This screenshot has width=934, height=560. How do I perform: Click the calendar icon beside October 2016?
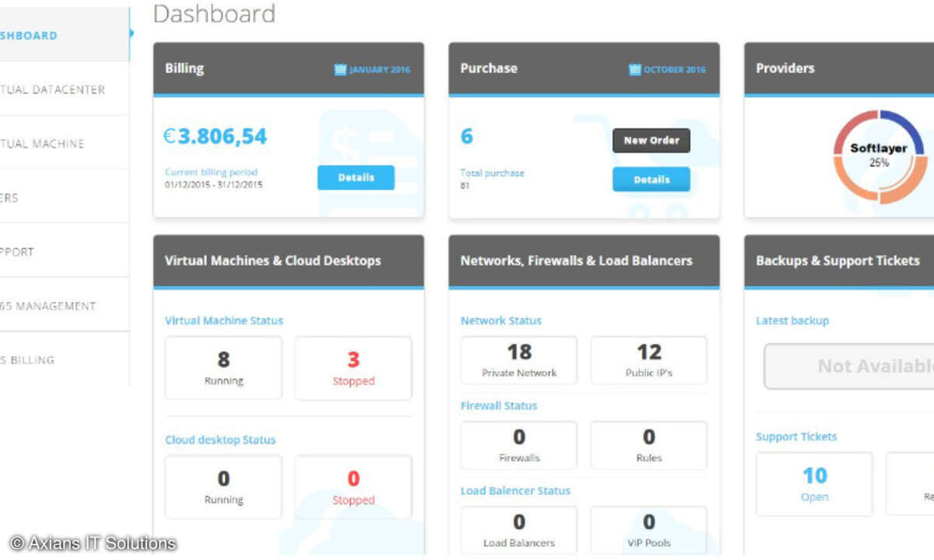pyautogui.click(x=635, y=69)
